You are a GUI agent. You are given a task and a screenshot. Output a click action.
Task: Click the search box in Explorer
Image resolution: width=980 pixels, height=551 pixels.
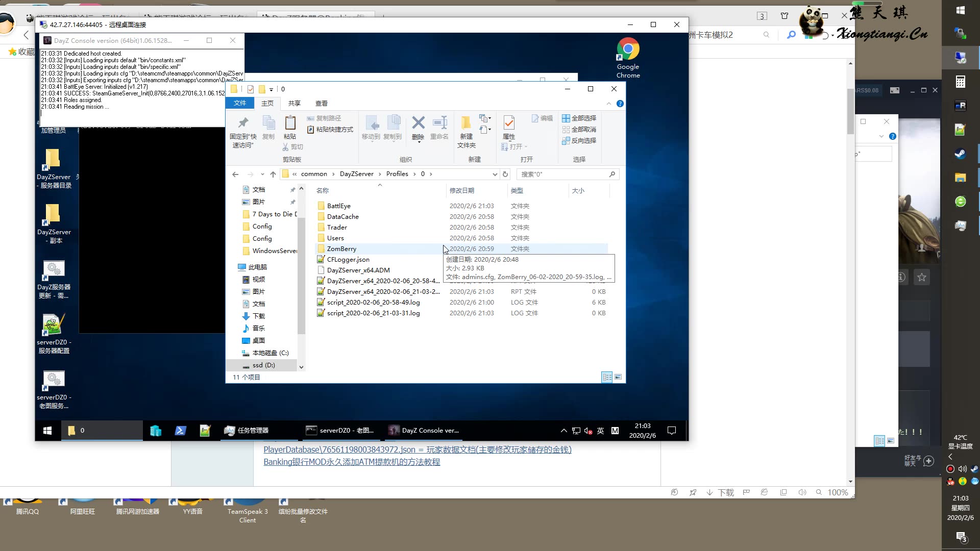pos(561,174)
